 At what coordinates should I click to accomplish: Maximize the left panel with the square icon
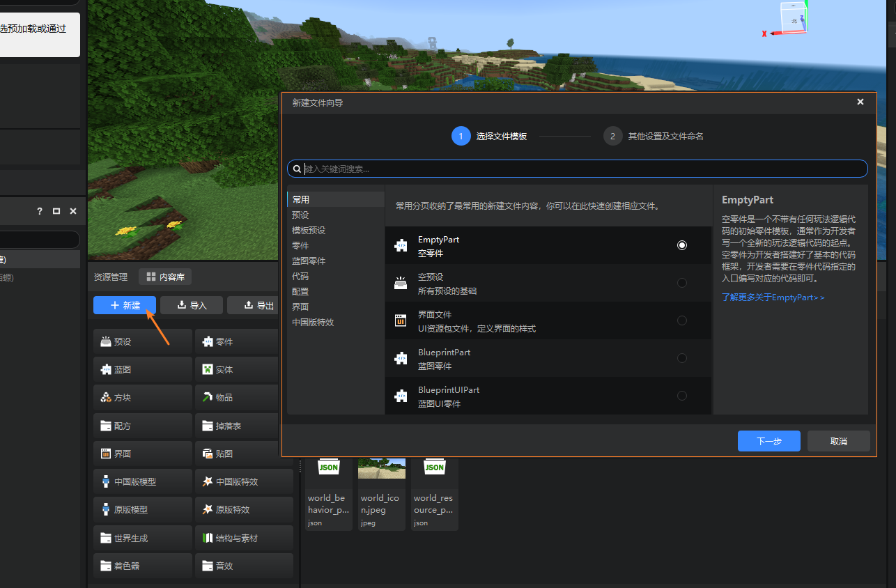tap(56, 211)
